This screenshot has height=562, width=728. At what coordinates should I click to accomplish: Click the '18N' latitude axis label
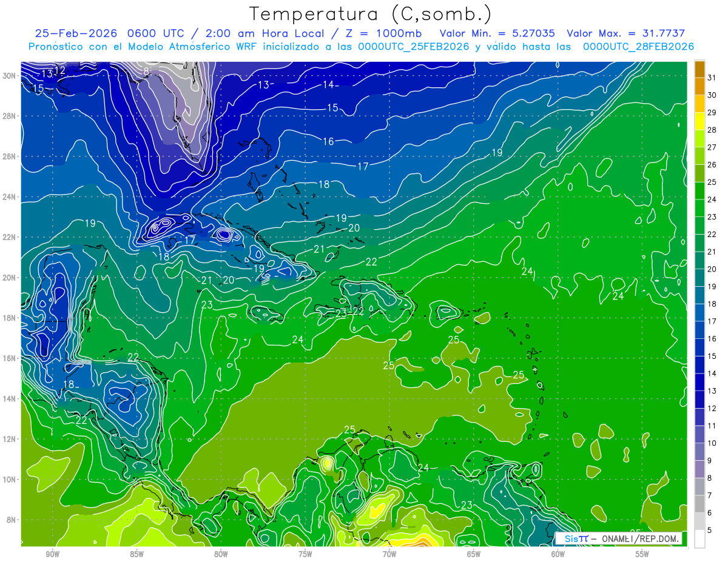click(x=9, y=318)
